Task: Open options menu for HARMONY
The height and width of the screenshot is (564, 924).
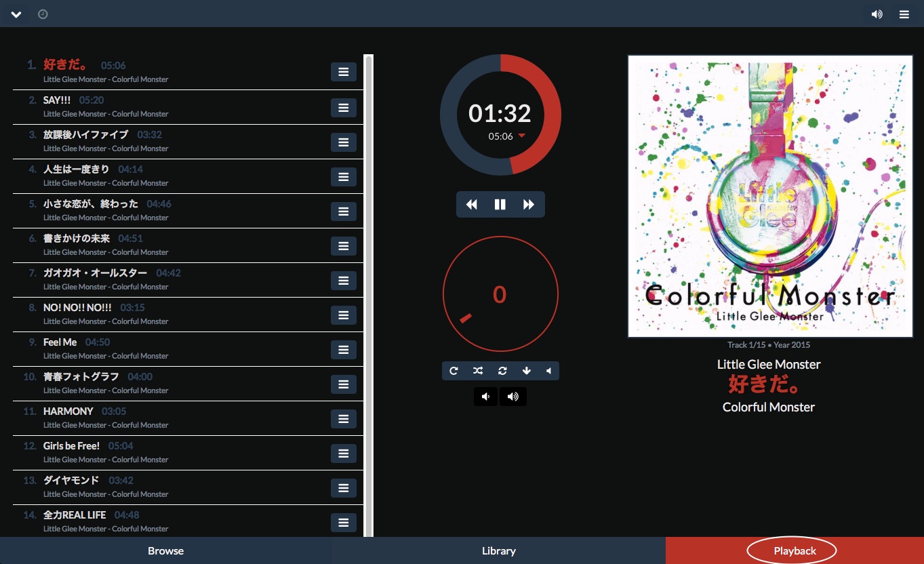Action: click(344, 418)
